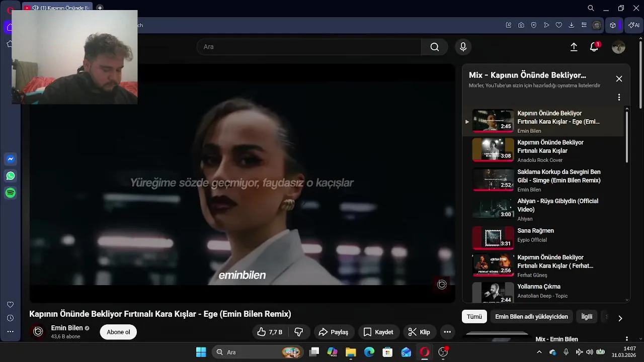Click the Opera snapshot camera icon
644x362 pixels.
521,25
